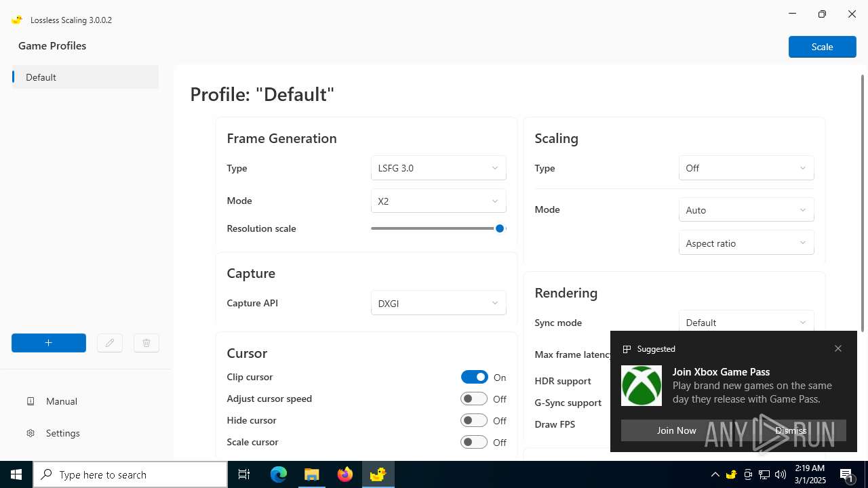Image resolution: width=868 pixels, height=488 pixels.
Task: Select the Default game profile
Action: point(85,77)
